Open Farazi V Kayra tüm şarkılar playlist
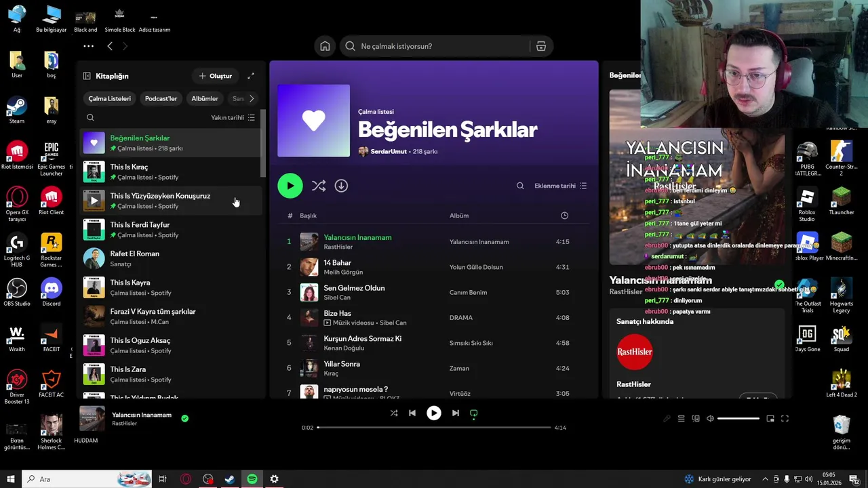 tap(171, 317)
